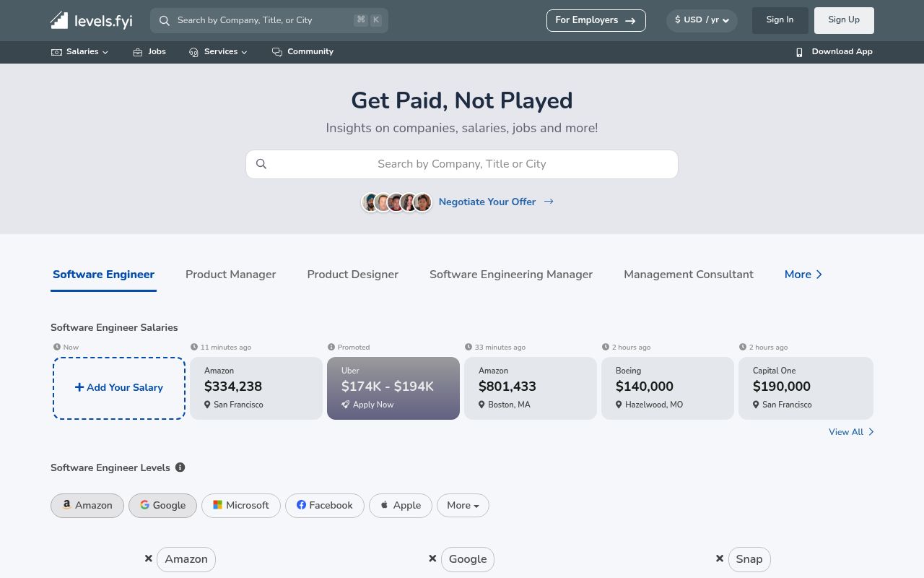This screenshot has height=578, width=924.
Task: Click the plus icon in Add Your Salary
Action: [x=79, y=387]
